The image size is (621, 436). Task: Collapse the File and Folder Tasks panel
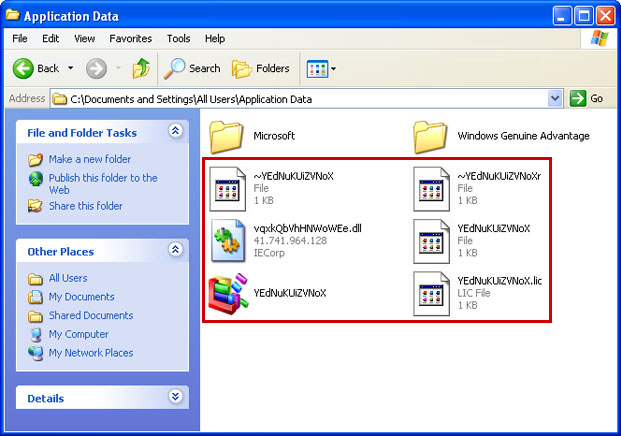pos(175,131)
